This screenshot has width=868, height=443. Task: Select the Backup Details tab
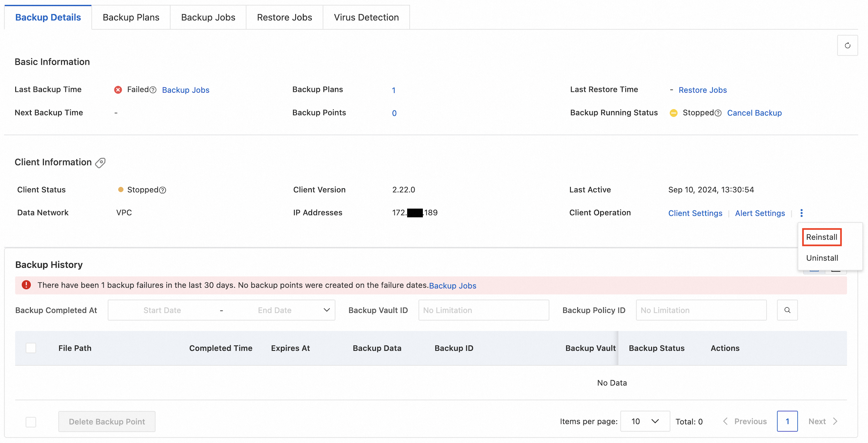coord(48,17)
